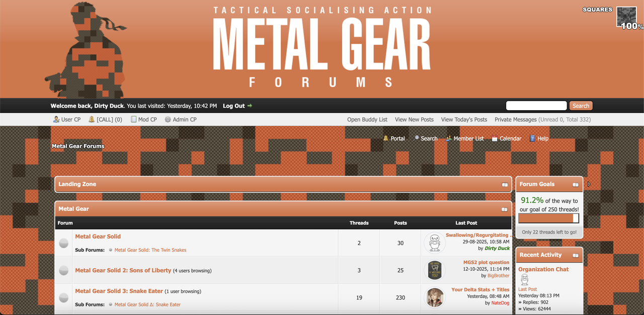Open Metal Gear Solid 2: Sons of Liberty forum

123,270
